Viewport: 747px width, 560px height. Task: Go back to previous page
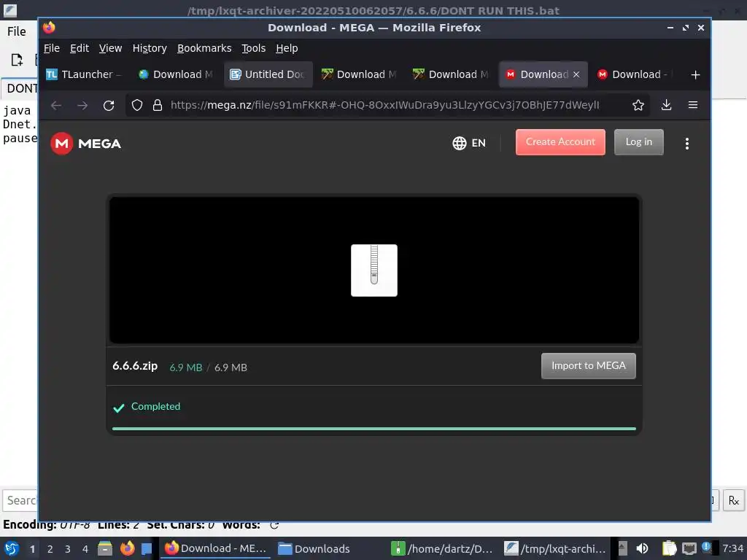click(56, 105)
